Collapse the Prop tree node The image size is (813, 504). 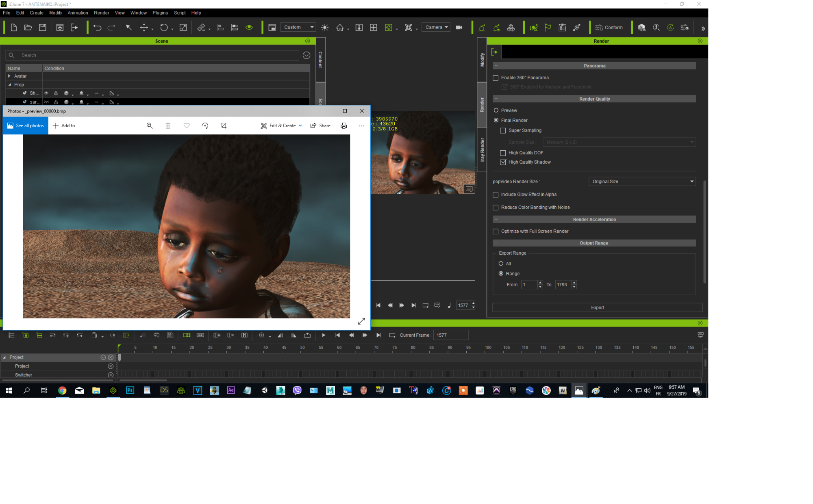click(x=9, y=84)
